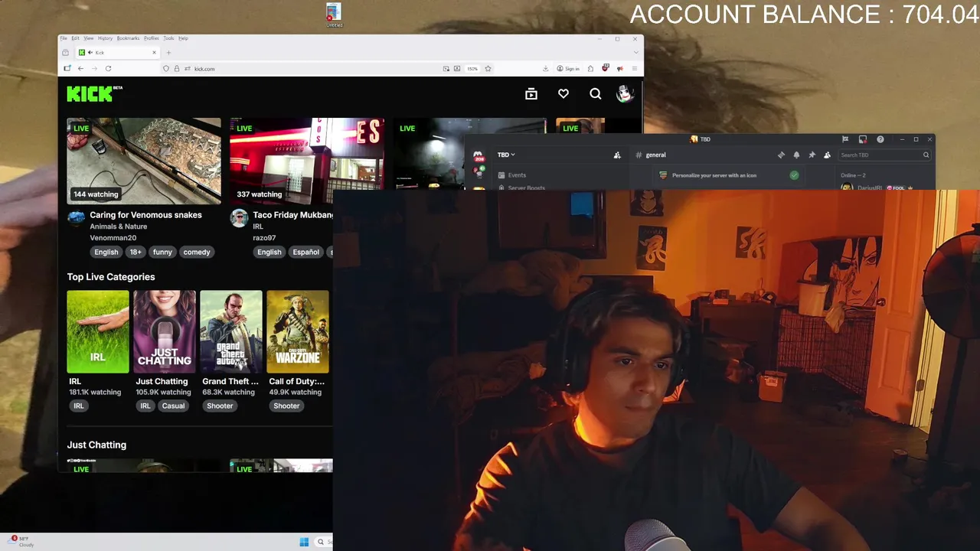
Task: Open the Bookmarks menu in Firefox
Action: (128, 38)
